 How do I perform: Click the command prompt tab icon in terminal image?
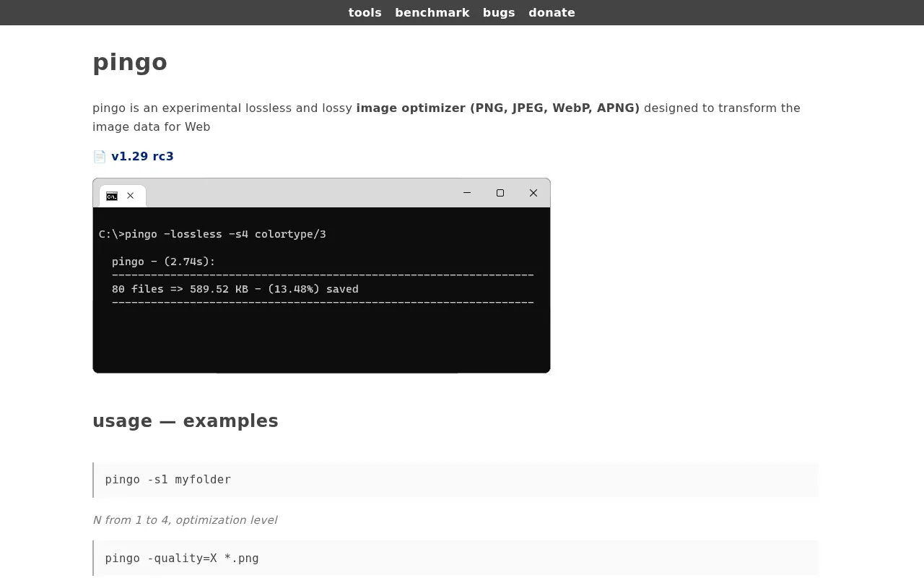pos(112,196)
